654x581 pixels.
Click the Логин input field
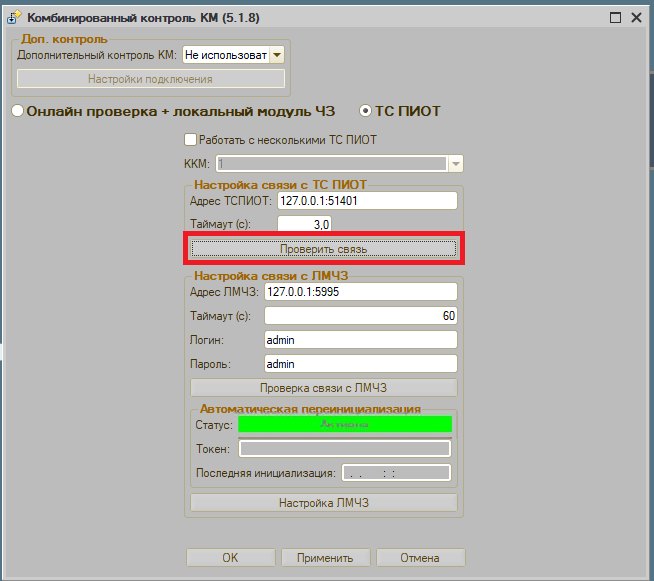coord(361,340)
